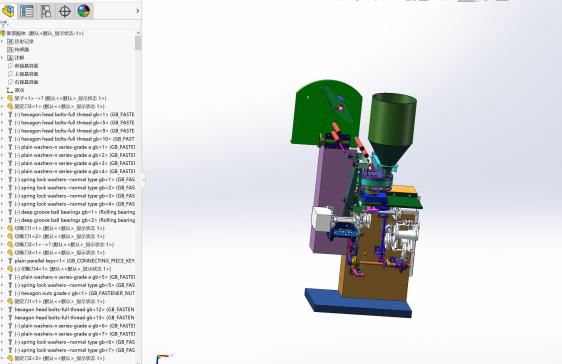Viewport: 562px width, 364px height.
Task: Select the top-level assembly icon in the tree
Action: pyautogui.click(x=3, y=33)
